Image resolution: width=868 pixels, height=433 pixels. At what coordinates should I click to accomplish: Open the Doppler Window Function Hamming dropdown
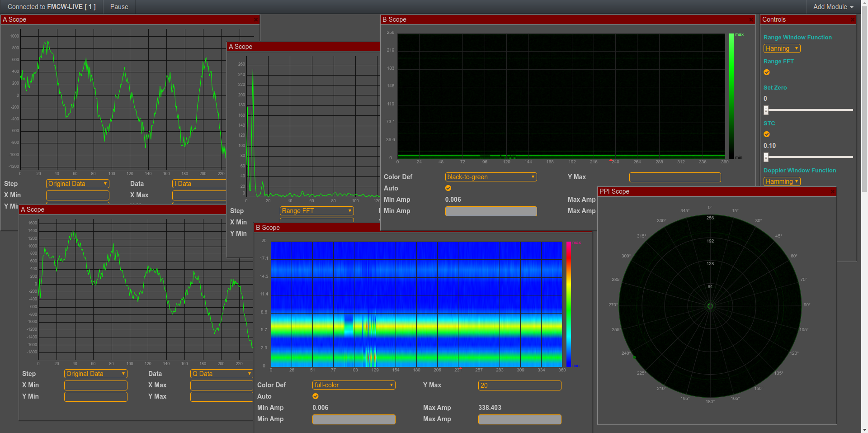[782, 181]
